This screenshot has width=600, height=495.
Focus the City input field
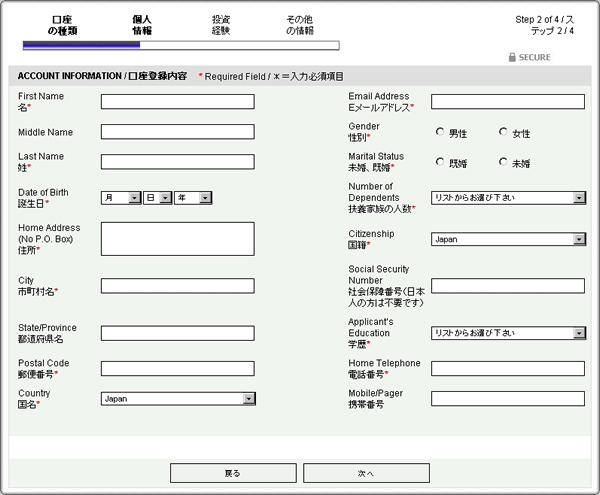178,286
